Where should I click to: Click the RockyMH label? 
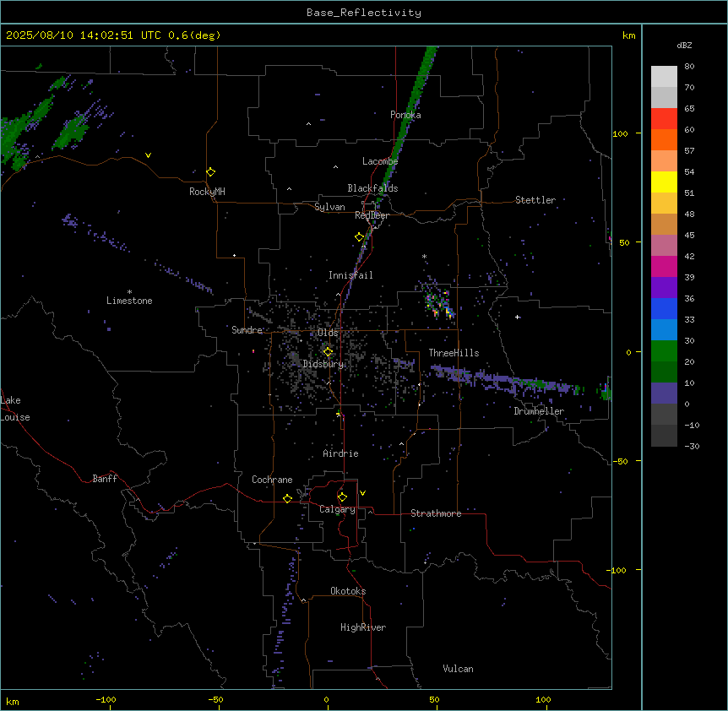point(207,192)
